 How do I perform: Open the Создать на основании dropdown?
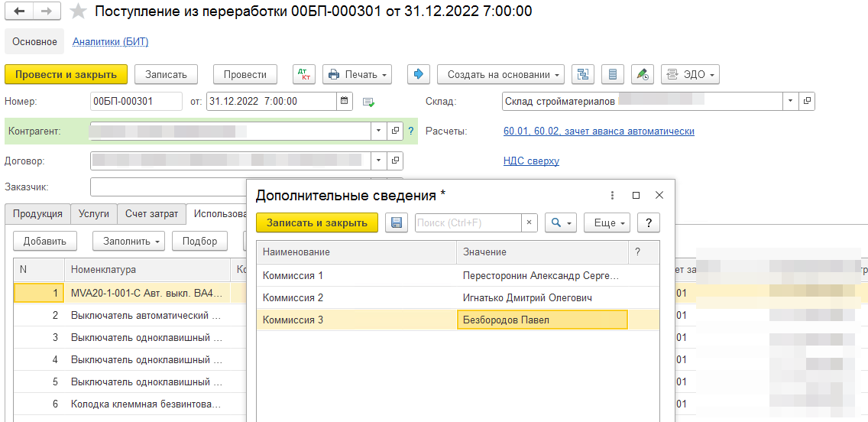tap(500, 74)
